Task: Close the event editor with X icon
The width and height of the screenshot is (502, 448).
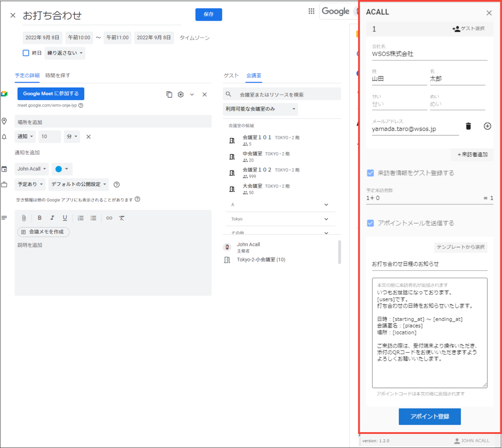Action: point(13,15)
